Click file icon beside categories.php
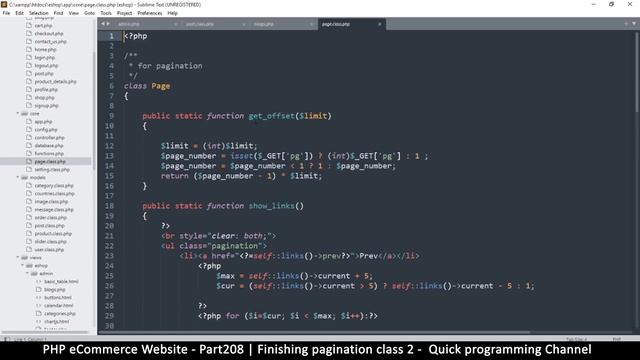Viewport: 640px width, 360px height. 39,313
